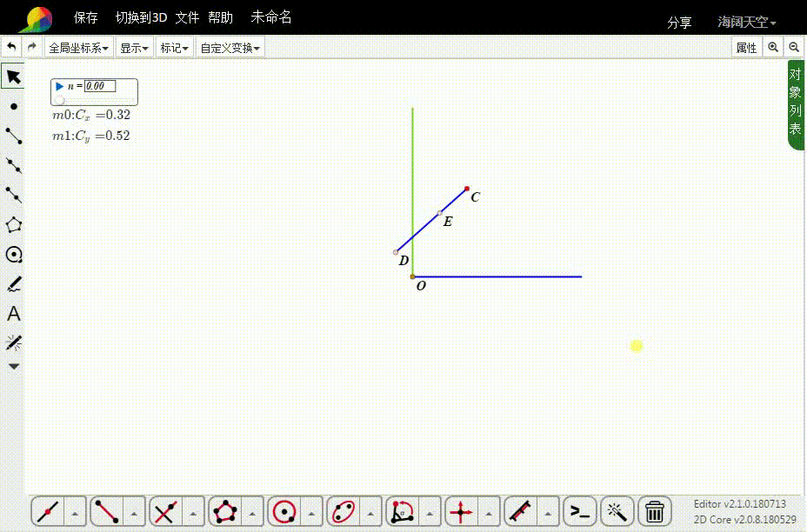
Task: Click the coordinate axes tool in bottom toolbar
Action: (461, 511)
